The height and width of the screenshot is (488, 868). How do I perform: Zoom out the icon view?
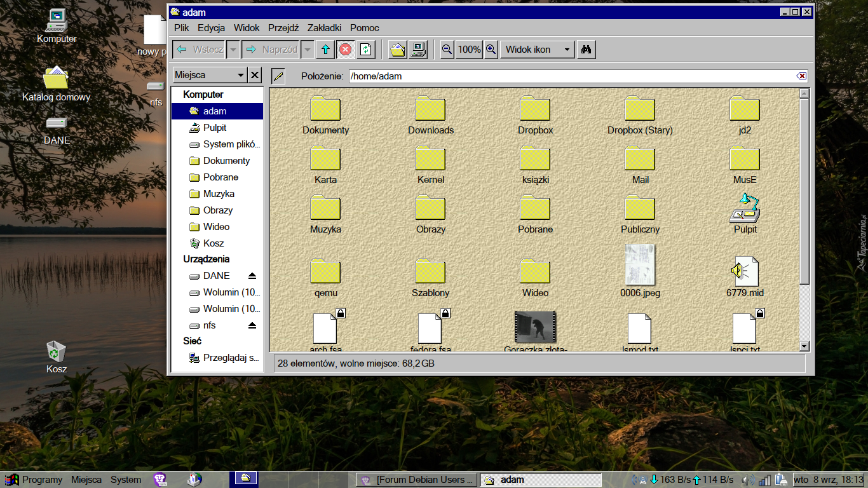(x=447, y=50)
